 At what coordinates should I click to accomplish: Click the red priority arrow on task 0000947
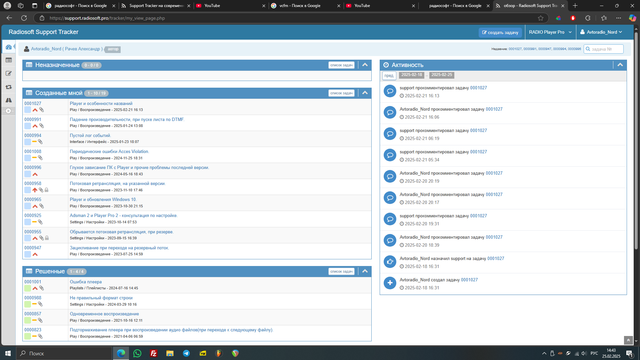coord(35,254)
